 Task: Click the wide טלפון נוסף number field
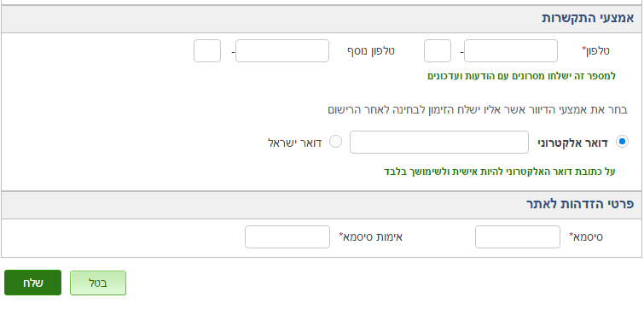282,51
